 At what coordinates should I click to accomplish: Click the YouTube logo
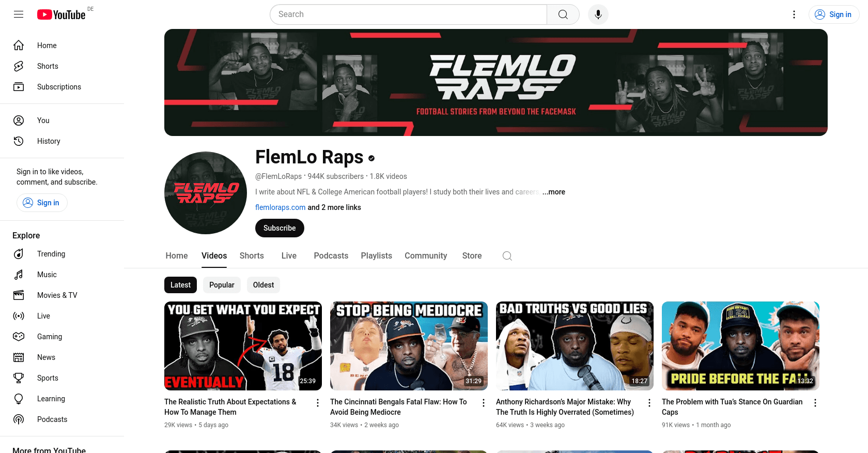(x=61, y=14)
